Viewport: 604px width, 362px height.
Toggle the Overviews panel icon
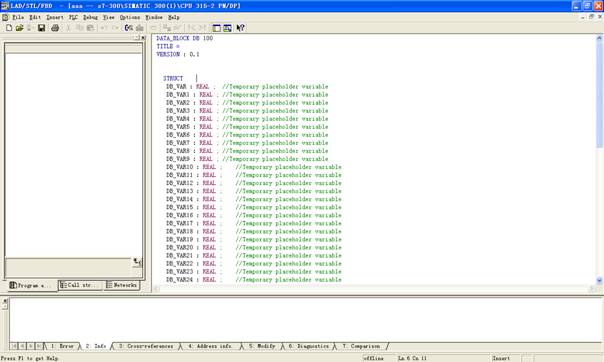[216, 28]
